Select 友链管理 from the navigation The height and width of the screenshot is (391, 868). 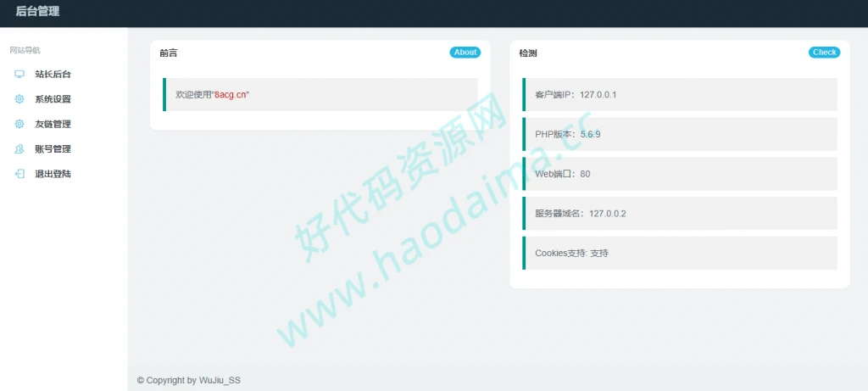53,124
